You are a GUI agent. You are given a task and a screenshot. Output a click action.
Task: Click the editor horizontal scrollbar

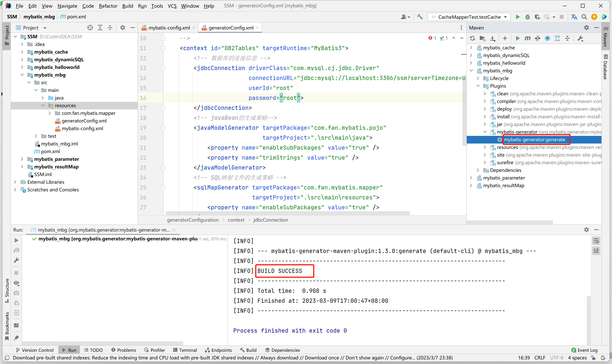[287, 213]
